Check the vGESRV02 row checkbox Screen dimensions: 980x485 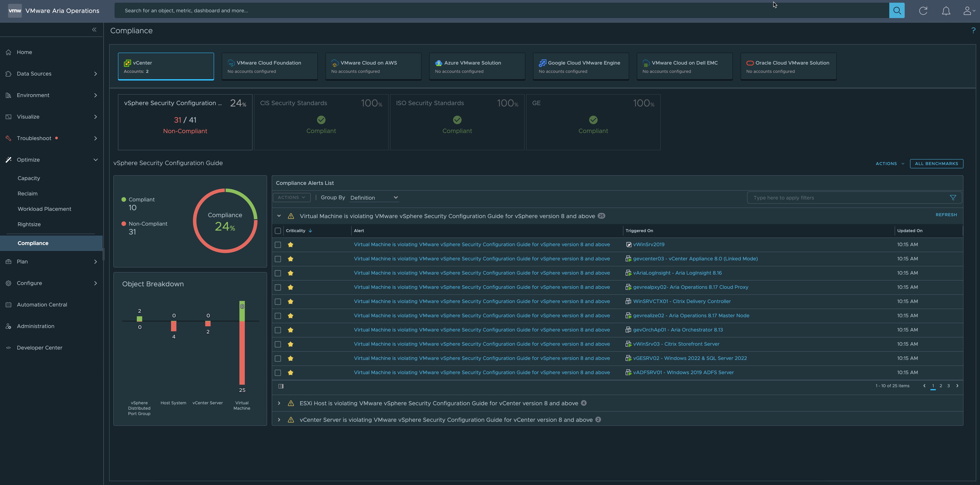click(278, 359)
